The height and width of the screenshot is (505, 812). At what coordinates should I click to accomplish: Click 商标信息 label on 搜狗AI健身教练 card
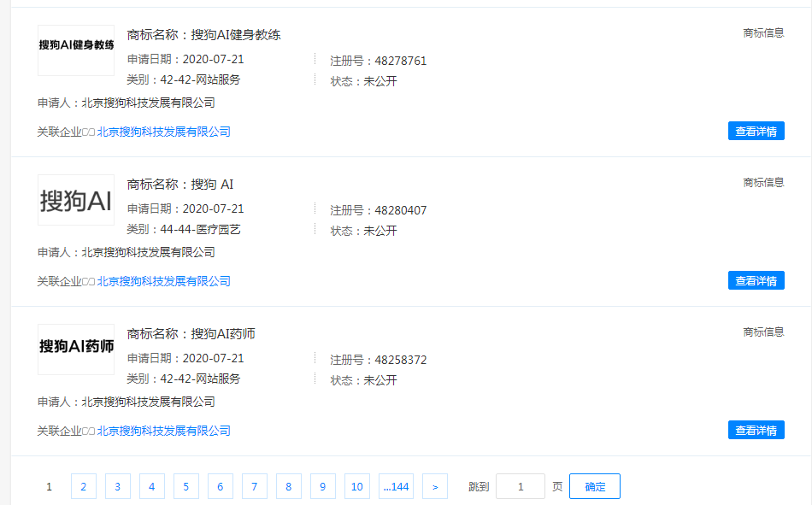pos(763,33)
